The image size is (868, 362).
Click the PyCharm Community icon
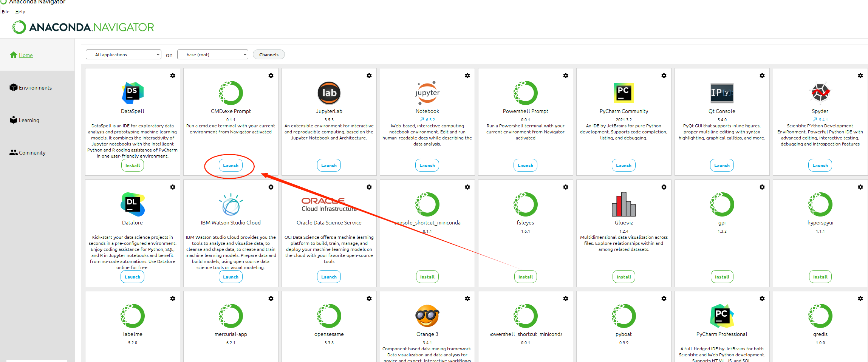click(x=624, y=93)
